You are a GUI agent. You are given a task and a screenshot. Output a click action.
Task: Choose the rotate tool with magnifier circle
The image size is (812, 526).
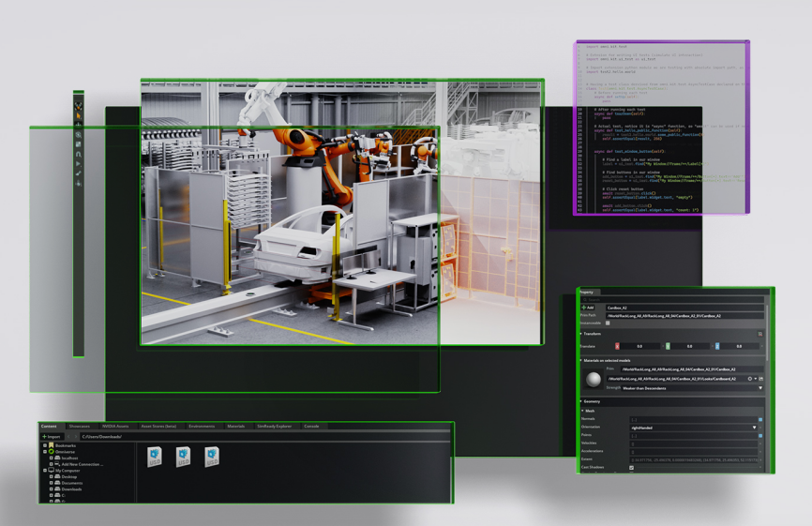[79, 135]
